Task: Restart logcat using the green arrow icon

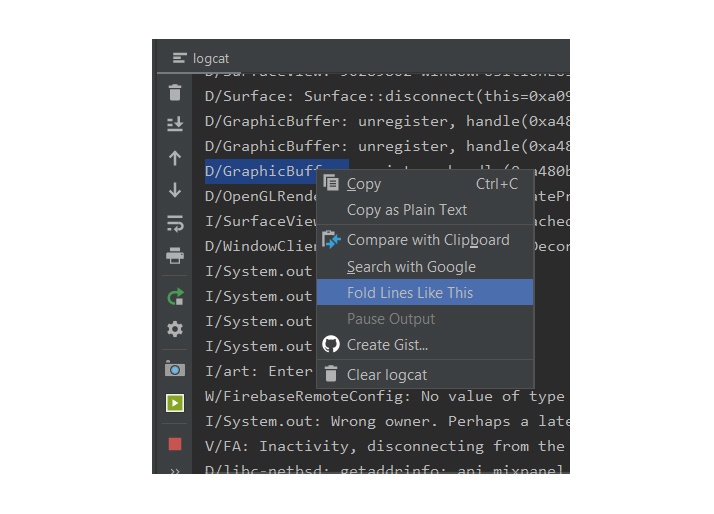Action: [175, 296]
